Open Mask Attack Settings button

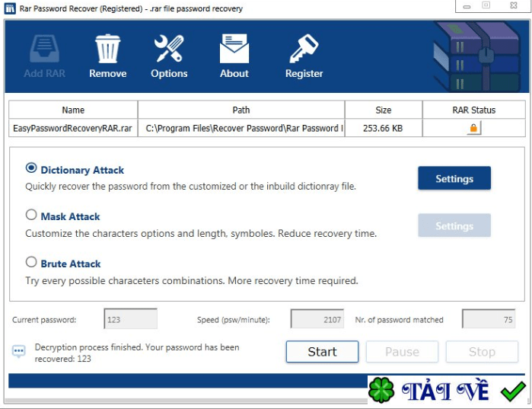454,225
